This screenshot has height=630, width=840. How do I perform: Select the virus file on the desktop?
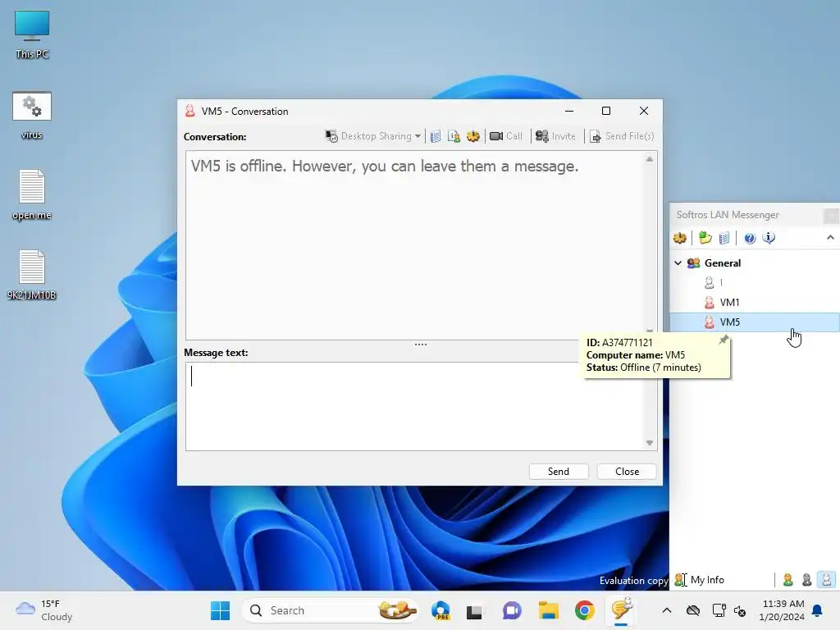[x=32, y=115]
